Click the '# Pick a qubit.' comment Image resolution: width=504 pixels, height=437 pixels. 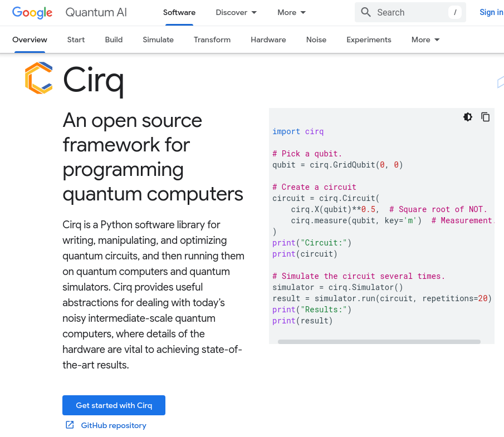point(307,154)
